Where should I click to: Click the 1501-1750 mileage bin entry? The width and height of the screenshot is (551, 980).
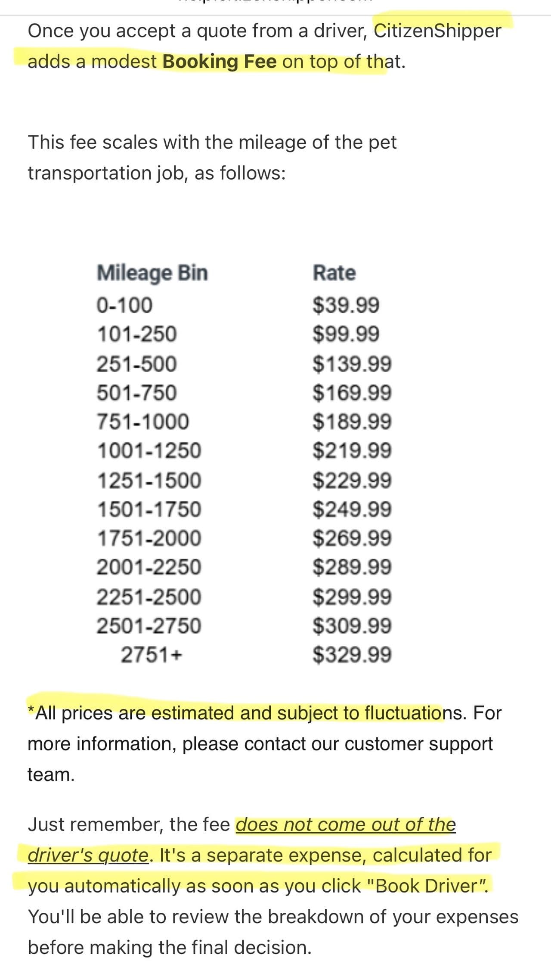149,509
